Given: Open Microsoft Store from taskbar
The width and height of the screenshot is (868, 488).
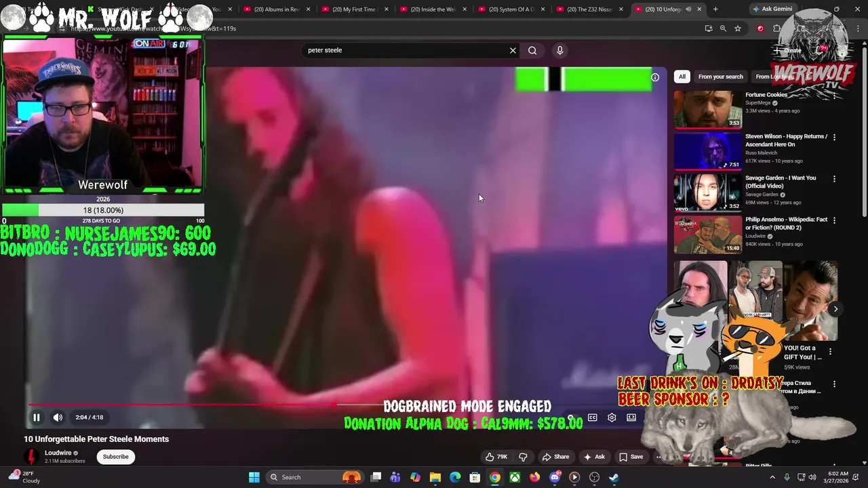Looking at the screenshot, I should 475,477.
